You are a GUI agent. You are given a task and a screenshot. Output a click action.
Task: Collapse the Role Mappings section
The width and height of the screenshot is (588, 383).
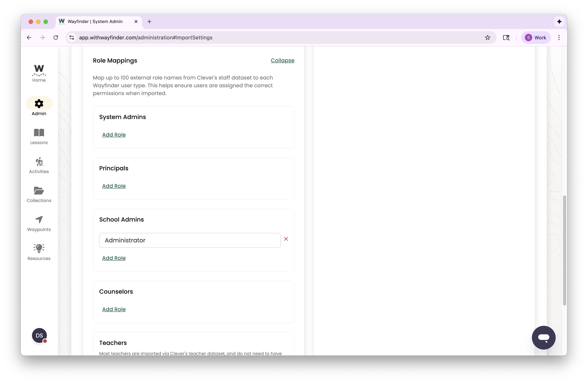(x=282, y=61)
